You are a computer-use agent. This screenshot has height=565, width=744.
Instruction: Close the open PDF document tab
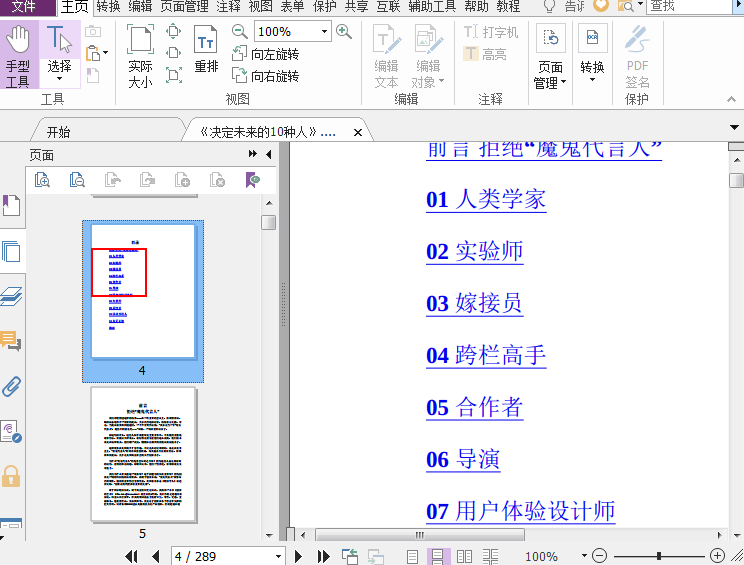(x=358, y=132)
